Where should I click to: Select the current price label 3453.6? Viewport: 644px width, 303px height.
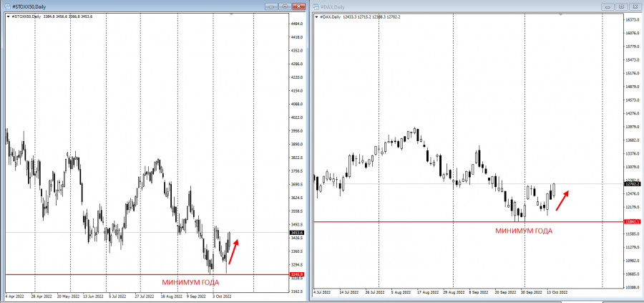coord(296,233)
